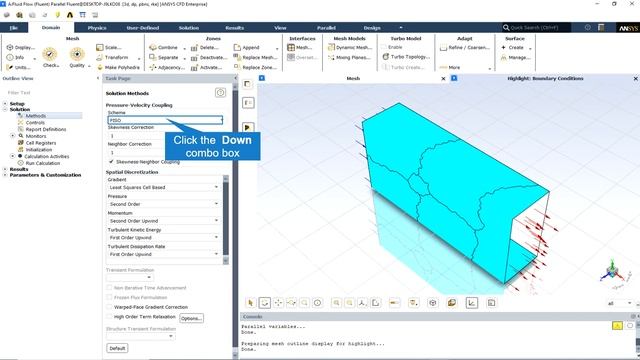Open the mesh Info option

pos(15,58)
